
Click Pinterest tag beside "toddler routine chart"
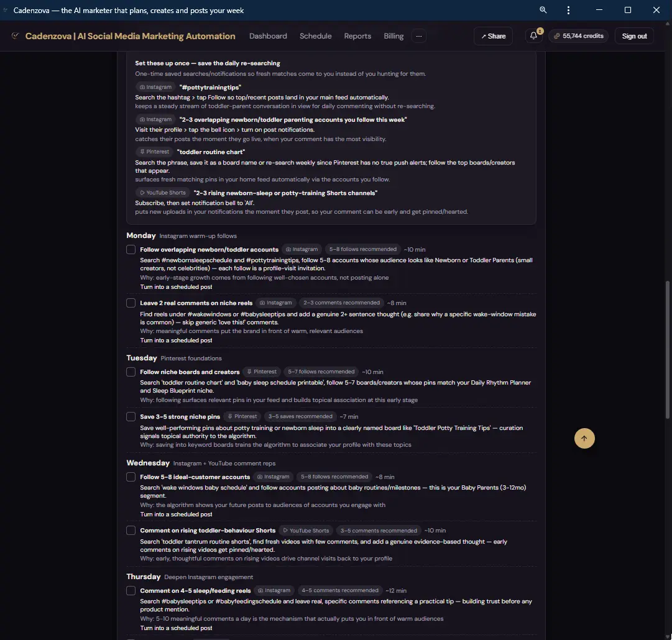point(155,152)
